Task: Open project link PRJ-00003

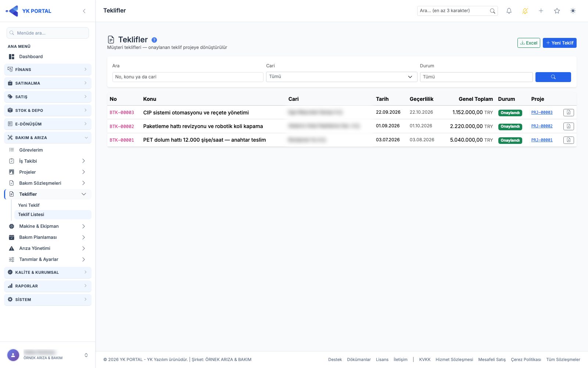Action: coord(542,113)
